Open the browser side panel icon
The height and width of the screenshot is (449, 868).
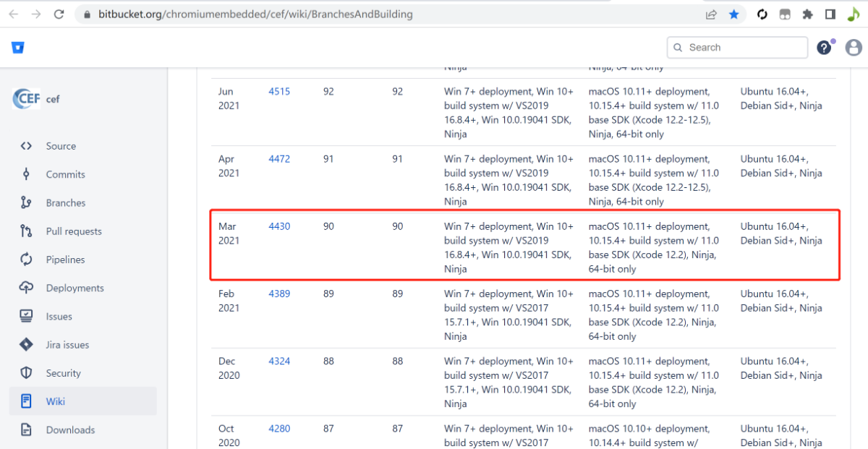(x=830, y=14)
